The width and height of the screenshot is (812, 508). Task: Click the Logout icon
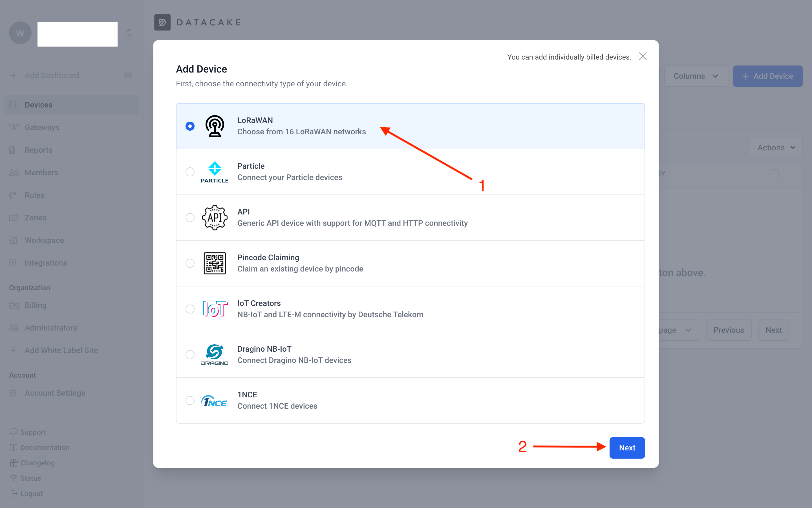tap(14, 493)
